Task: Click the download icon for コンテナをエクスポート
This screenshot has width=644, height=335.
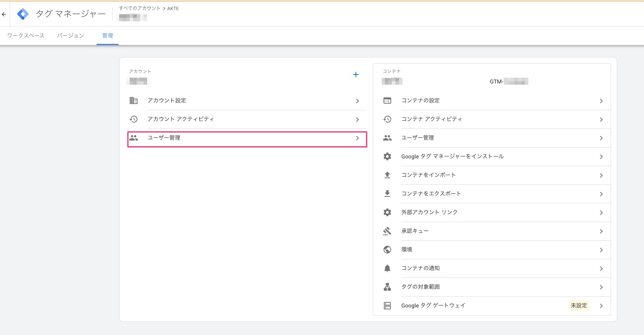Action: (x=387, y=194)
